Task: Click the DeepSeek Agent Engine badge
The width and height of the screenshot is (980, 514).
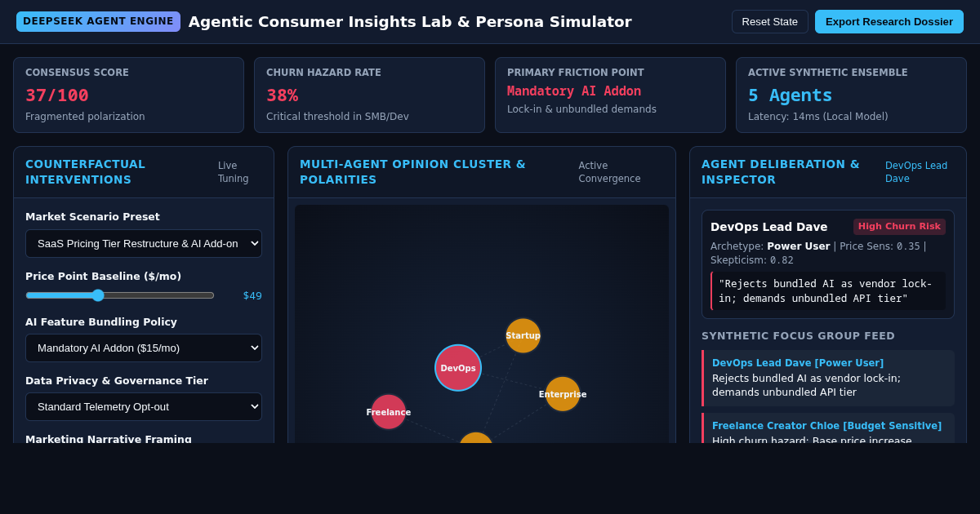Action: (98, 21)
